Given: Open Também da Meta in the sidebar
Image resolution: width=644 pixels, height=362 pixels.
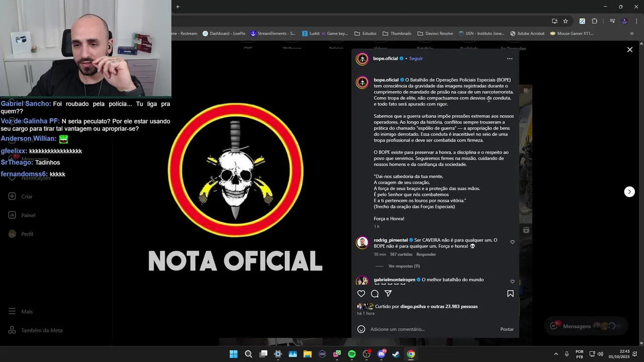Looking at the screenshot, I should [x=35, y=330].
